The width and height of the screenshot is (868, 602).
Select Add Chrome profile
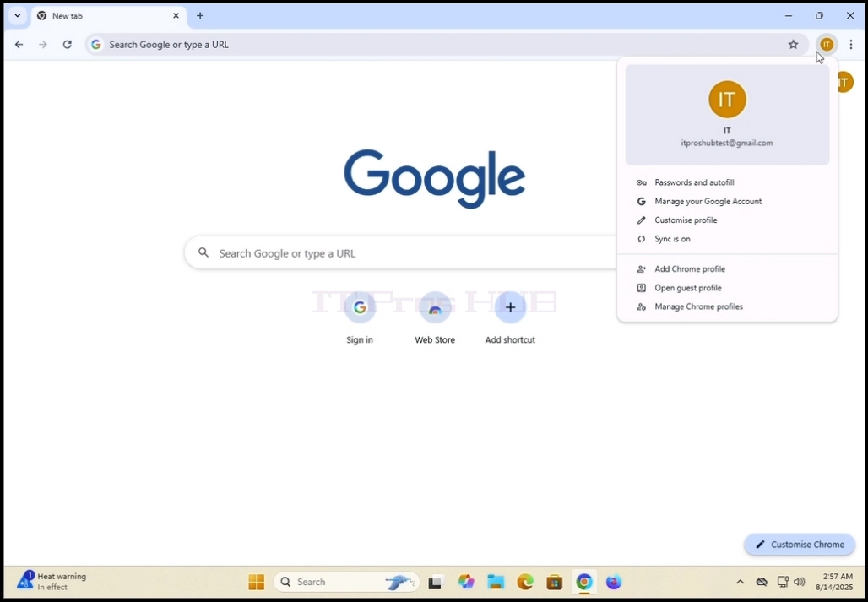coord(727,268)
